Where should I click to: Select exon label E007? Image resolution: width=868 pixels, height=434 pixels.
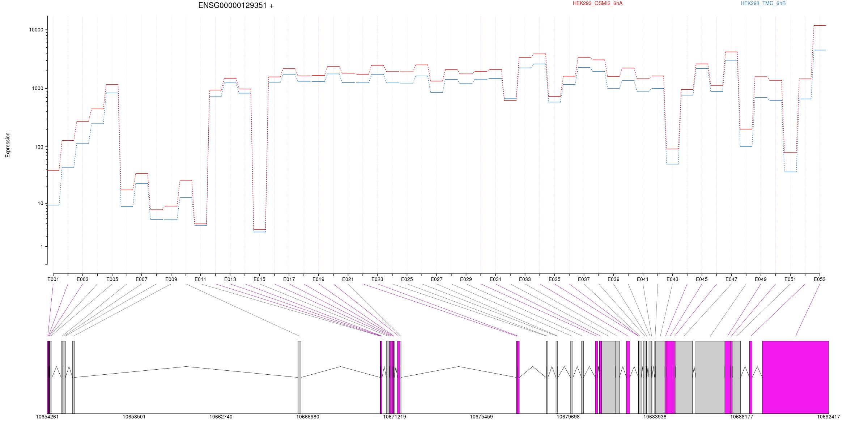[141, 279]
